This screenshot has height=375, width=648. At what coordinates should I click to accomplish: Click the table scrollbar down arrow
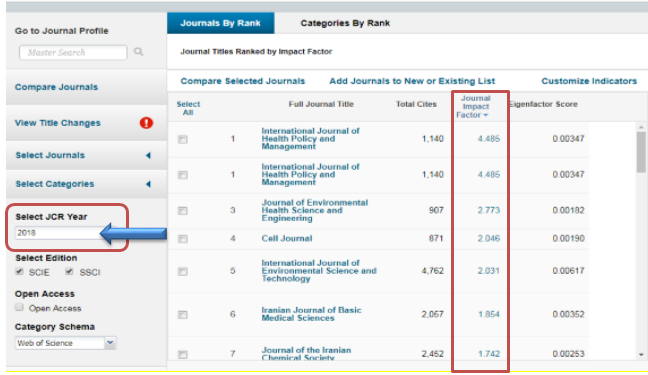click(x=641, y=354)
